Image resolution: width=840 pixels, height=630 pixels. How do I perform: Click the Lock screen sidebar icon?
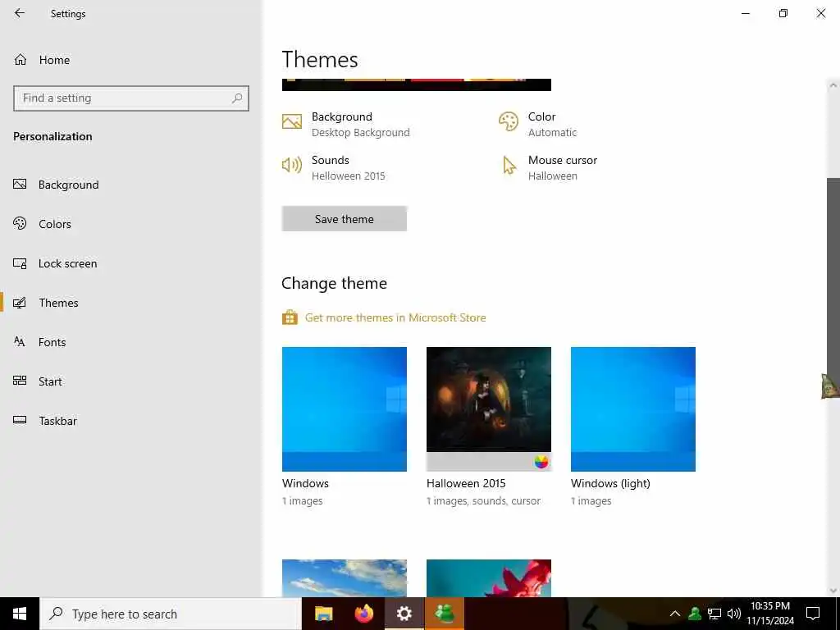pyautogui.click(x=20, y=263)
